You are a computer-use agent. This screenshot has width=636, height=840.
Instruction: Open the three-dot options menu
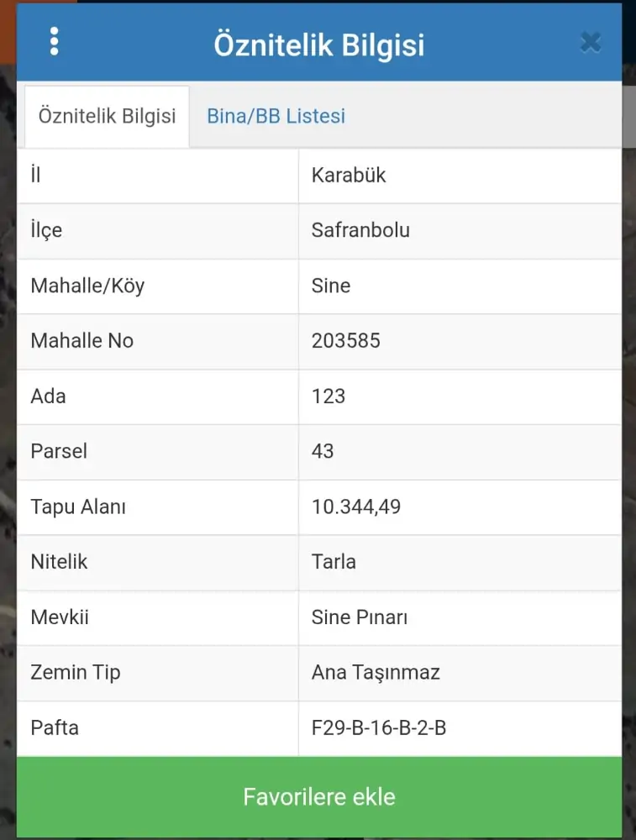55,41
